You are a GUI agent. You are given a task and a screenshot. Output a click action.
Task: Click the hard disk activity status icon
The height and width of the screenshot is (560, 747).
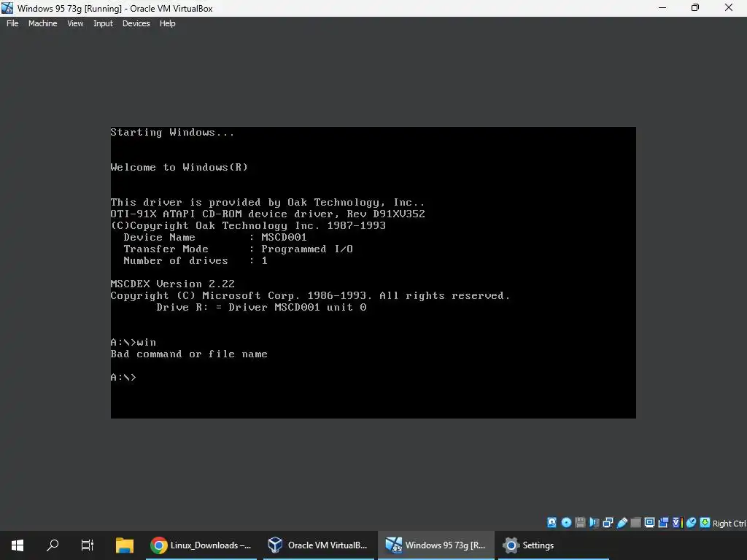[551, 522]
